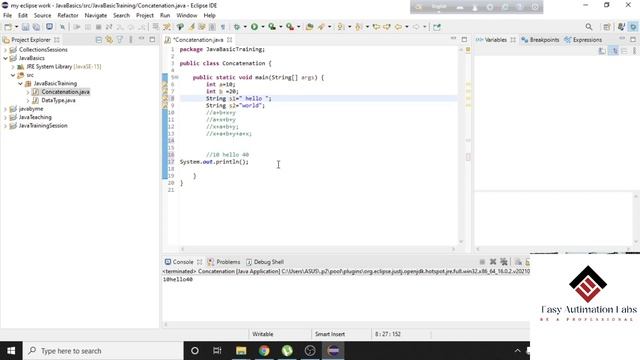Open the Navigate menu
Image resolution: width=640 pixels, height=360 pixels.
[x=96, y=16]
